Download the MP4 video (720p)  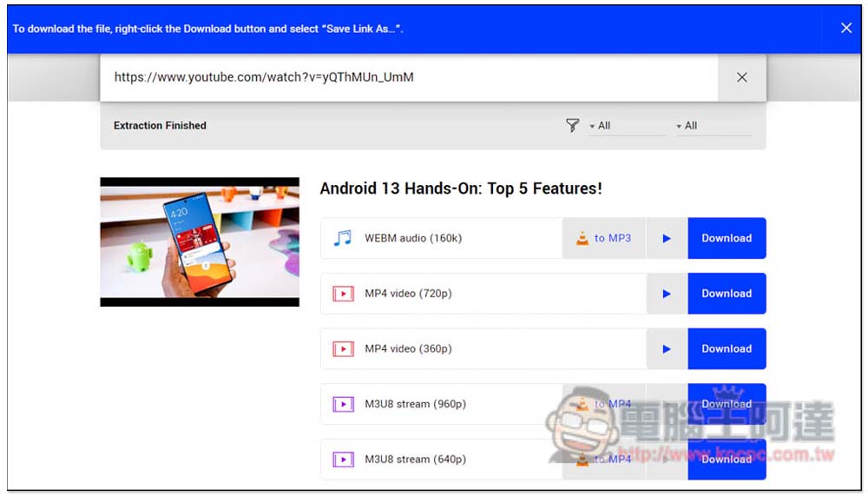pos(727,294)
